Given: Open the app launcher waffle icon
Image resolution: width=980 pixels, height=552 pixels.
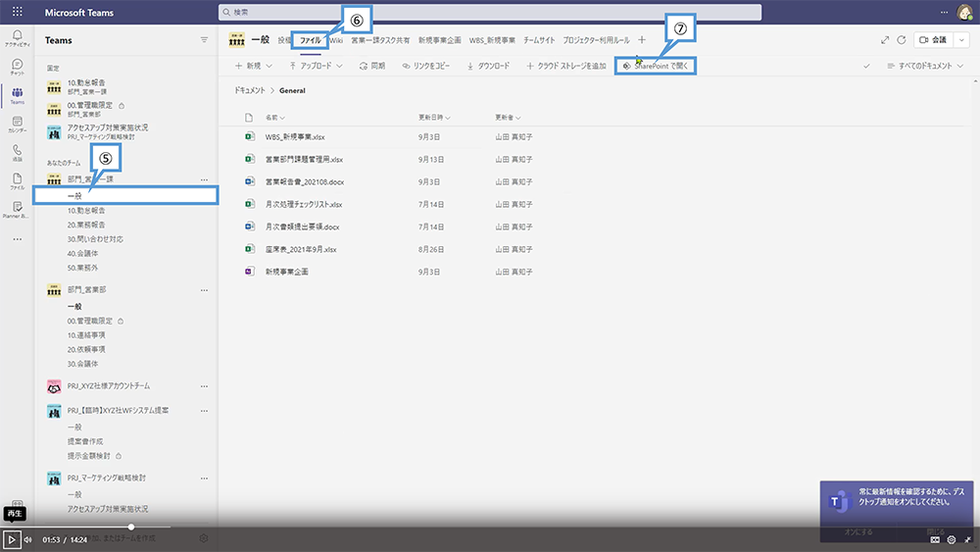Looking at the screenshot, I should 17,12.
